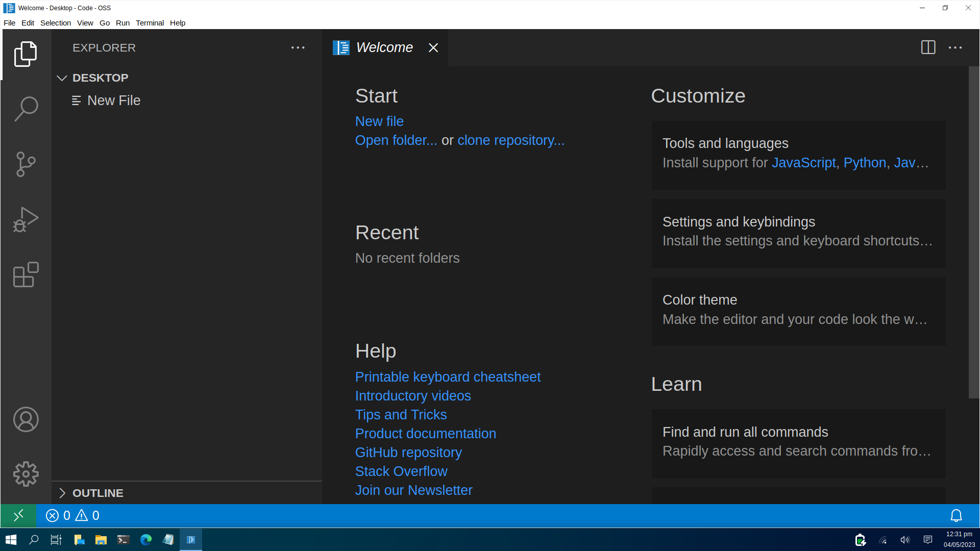Viewport: 980px width, 551px height.
Task: Open the Extensions view
Action: 26,275
